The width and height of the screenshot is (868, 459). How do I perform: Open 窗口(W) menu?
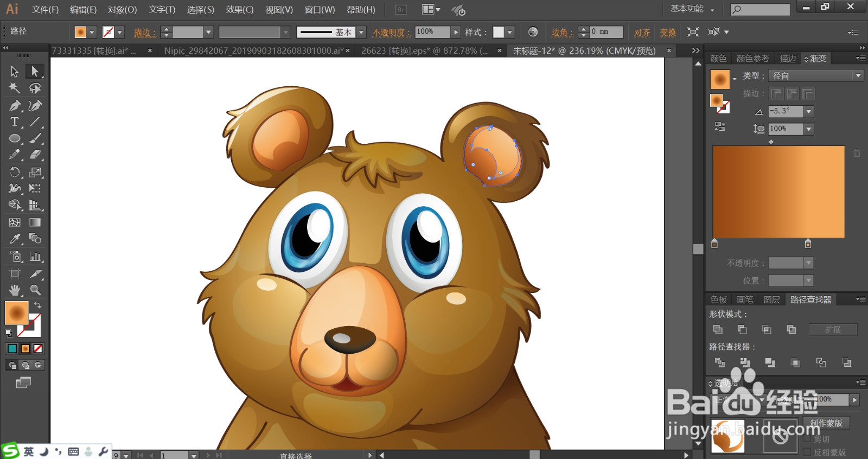320,10
